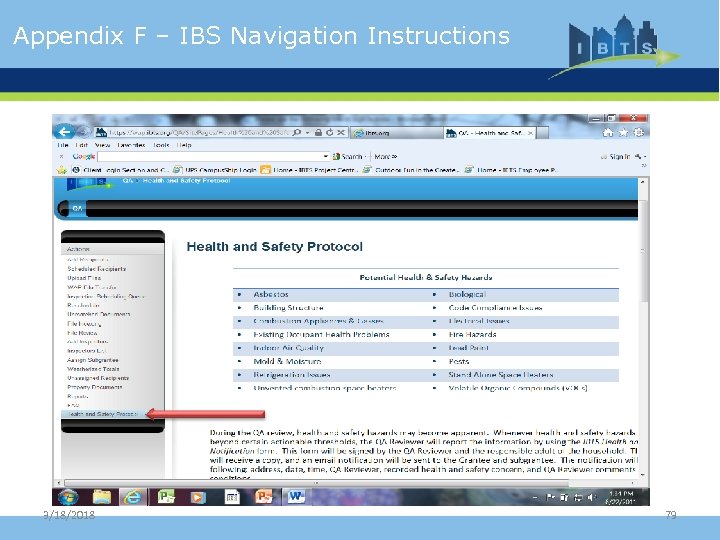Open the PowerPoint taskbar icon
Viewport: 720px width, 540px height.
[264, 496]
